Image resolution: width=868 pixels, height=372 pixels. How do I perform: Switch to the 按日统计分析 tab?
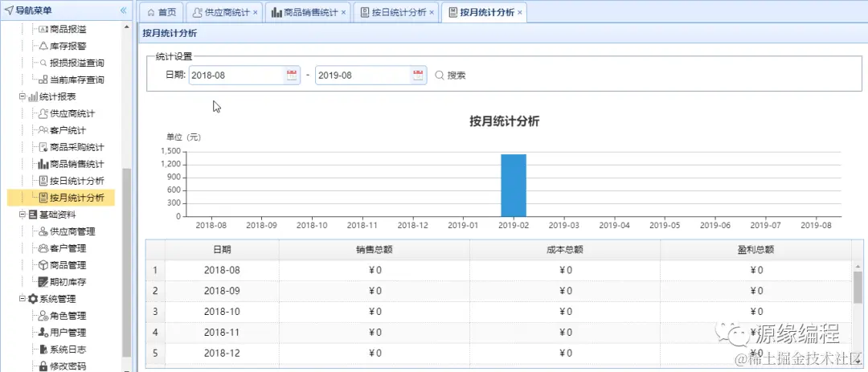point(395,12)
